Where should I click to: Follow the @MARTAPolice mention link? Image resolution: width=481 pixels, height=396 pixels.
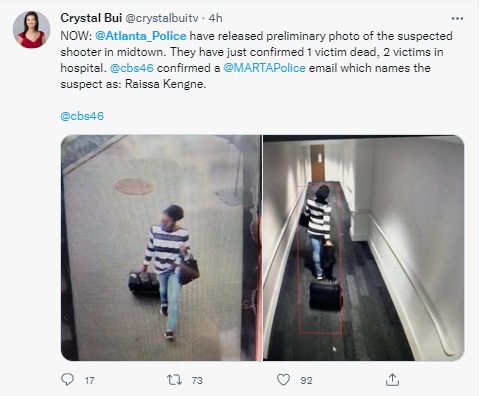[x=264, y=68]
